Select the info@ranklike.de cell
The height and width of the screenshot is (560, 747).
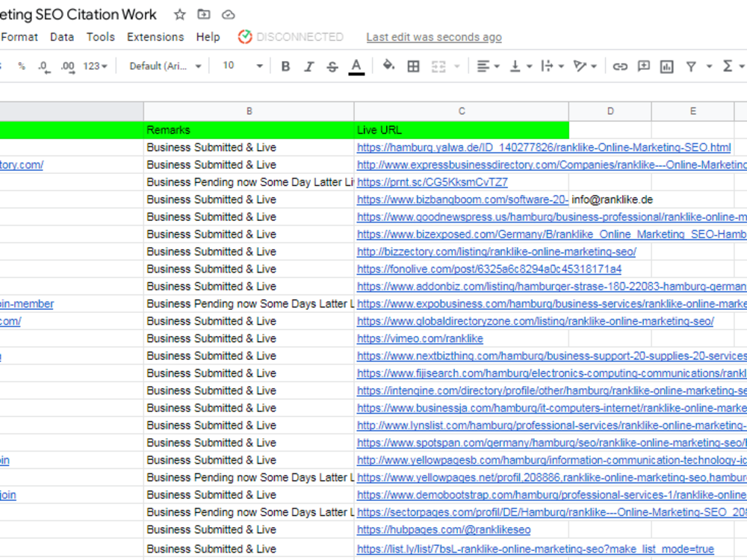(x=610, y=199)
